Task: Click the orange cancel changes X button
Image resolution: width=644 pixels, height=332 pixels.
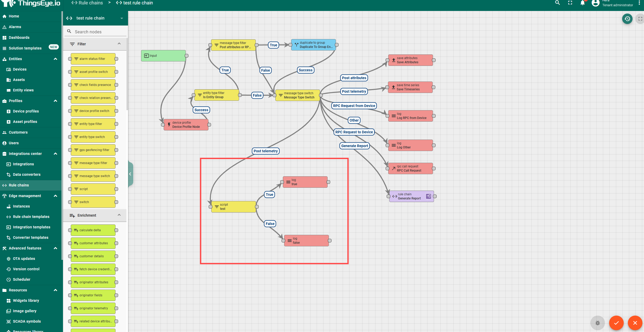Action: pyautogui.click(x=635, y=323)
